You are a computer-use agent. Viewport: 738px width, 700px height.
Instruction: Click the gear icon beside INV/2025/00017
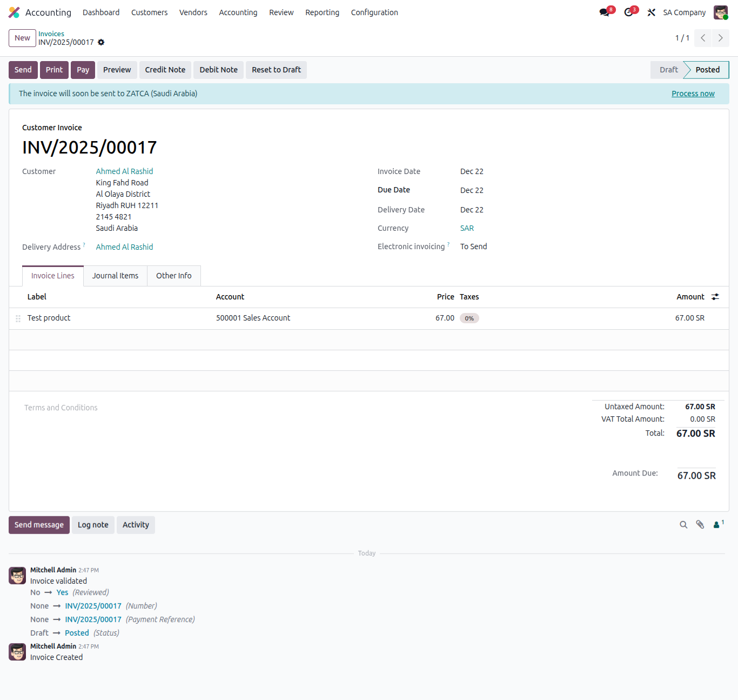click(x=101, y=42)
